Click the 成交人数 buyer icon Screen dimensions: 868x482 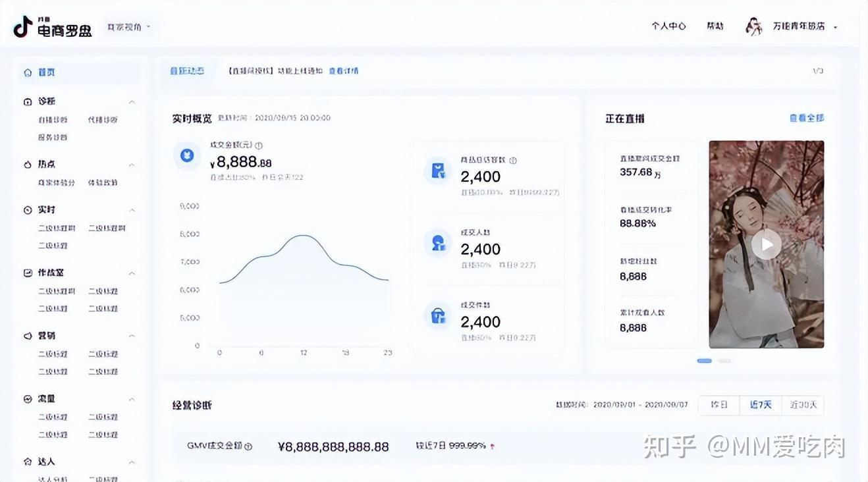coord(438,244)
